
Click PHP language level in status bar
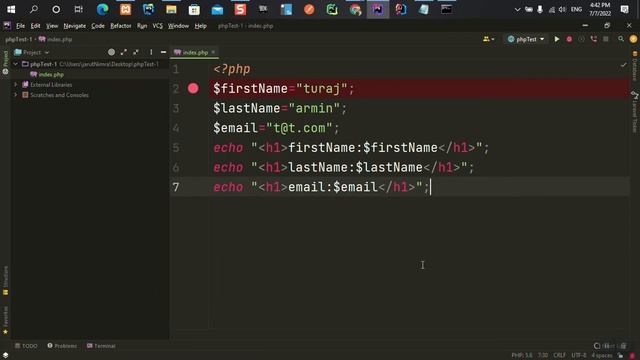point(522,355)
